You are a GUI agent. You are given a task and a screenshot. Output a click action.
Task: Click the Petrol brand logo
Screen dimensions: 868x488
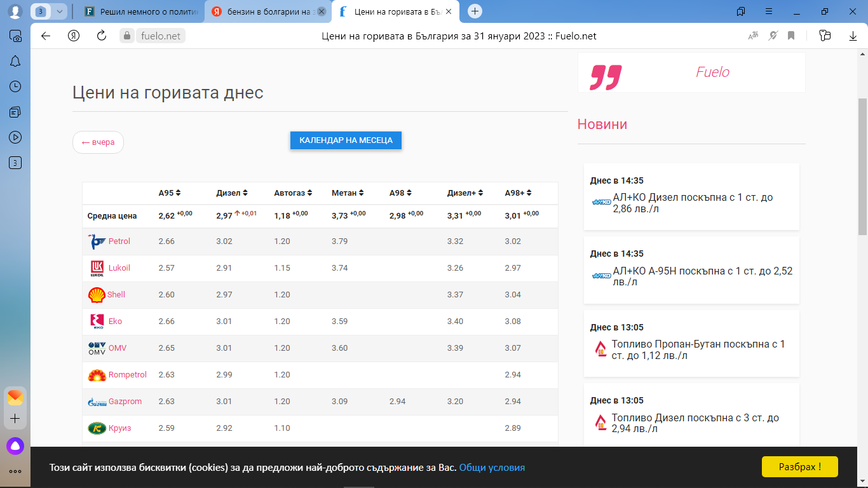(x=97, y=241)
